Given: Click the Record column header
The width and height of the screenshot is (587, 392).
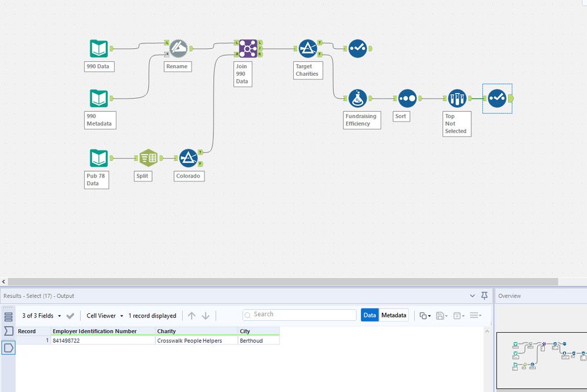Looking at the screenshot, I should (33, 331).
